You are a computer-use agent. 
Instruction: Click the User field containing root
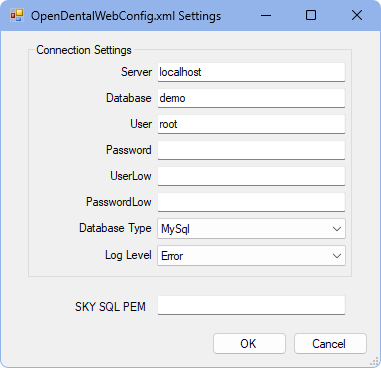click(x=251, y=124)
